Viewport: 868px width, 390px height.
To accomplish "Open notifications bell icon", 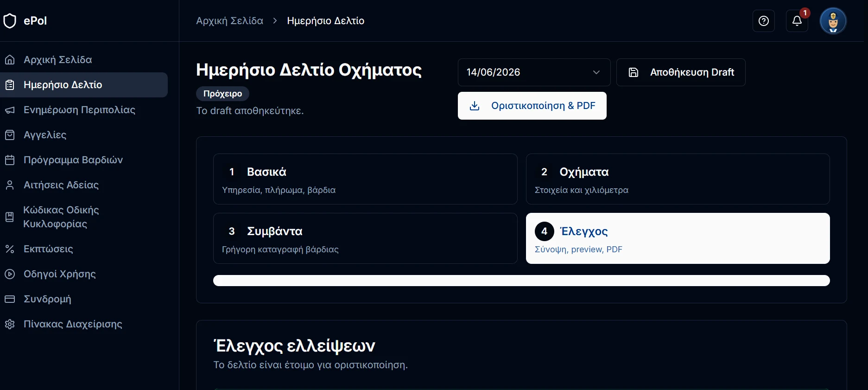I will point(797,21).
